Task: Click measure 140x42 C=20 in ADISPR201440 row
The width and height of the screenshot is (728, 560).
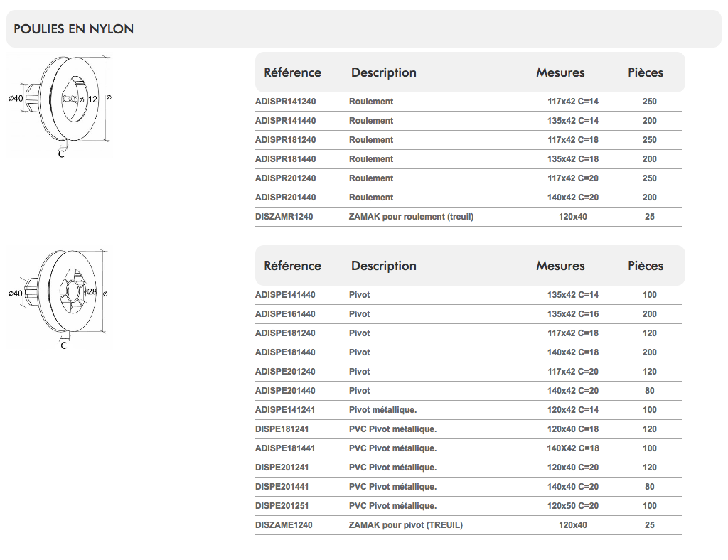Action: coord(572,197)
